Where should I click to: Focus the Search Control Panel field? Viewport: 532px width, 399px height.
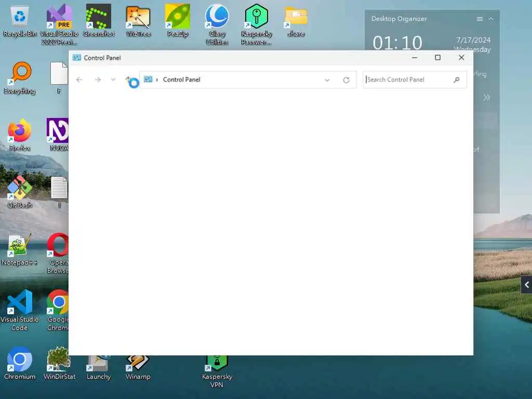[x=415, y=79]
